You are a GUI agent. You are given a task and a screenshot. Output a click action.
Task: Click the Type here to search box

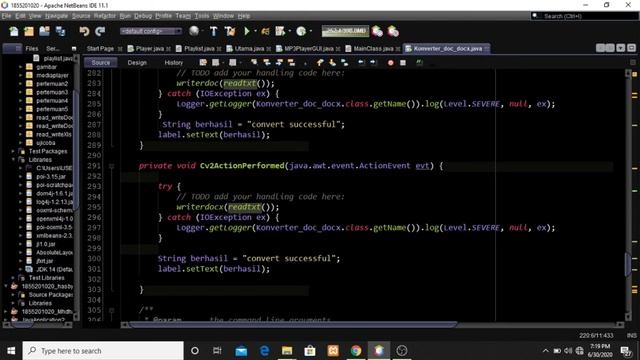tap(103, 351)
